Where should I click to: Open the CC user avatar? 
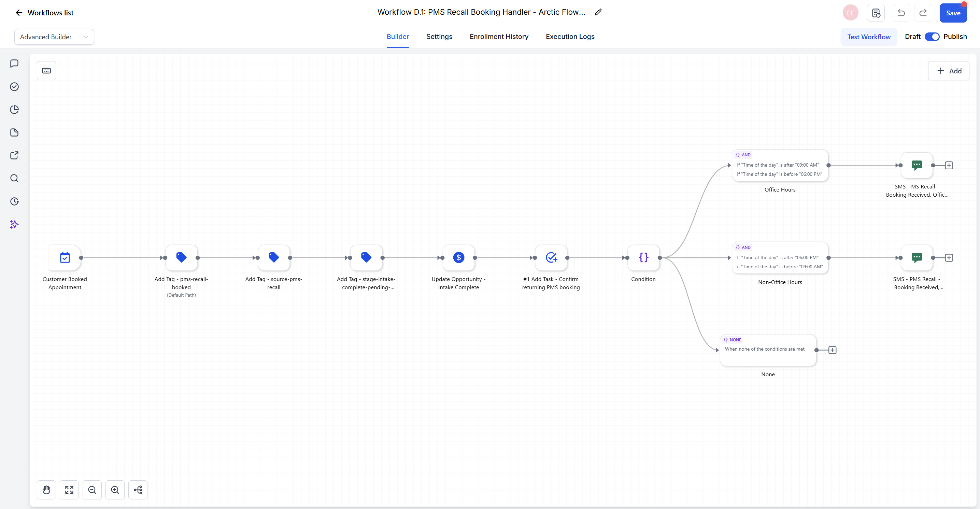click(851, 13)
